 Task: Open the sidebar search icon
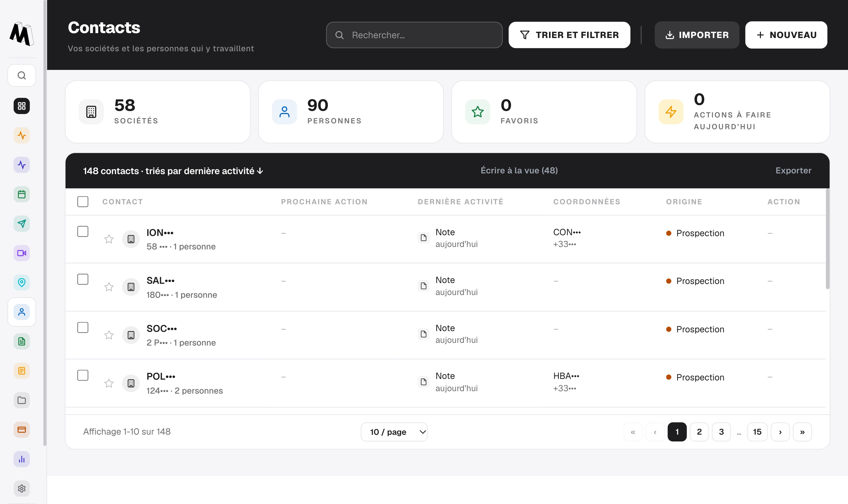coord(22,75)
